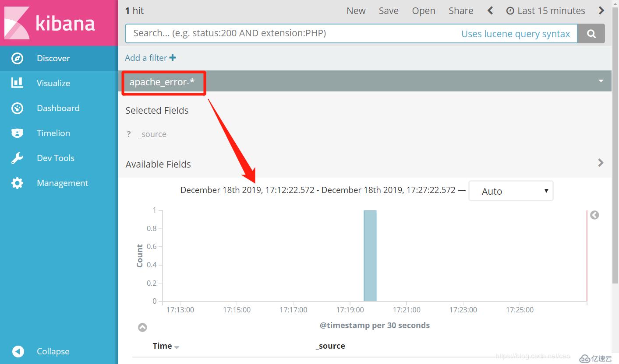Open the Auto interval dropdown

[511, 191]
